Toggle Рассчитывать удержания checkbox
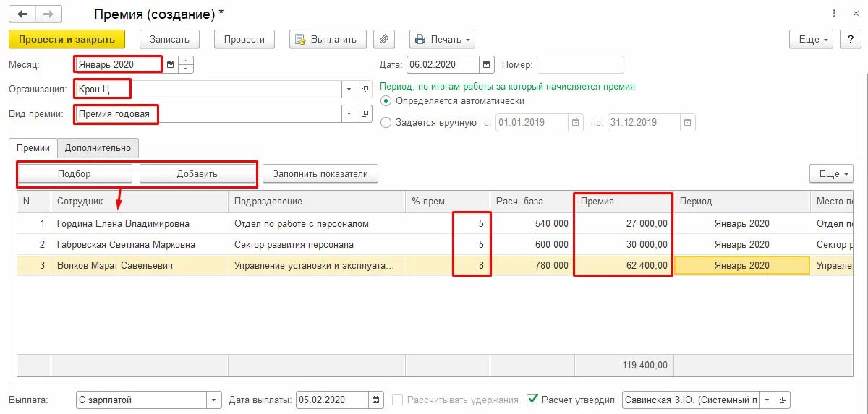The height and width of the screenshot is (414, 868). [x=397, y=400]
